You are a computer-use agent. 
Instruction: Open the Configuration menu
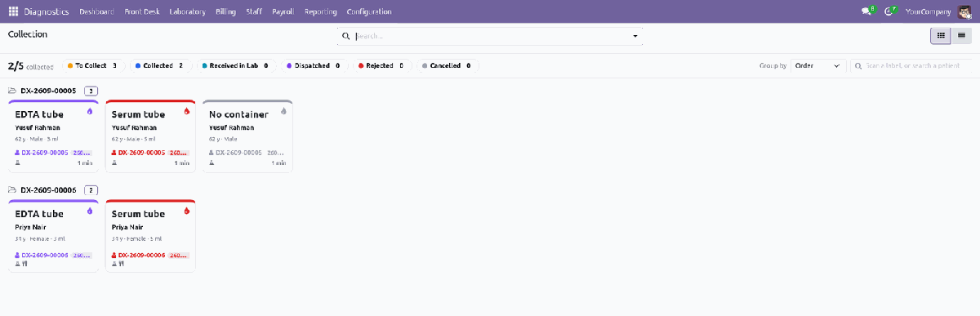tap(369, 11)
